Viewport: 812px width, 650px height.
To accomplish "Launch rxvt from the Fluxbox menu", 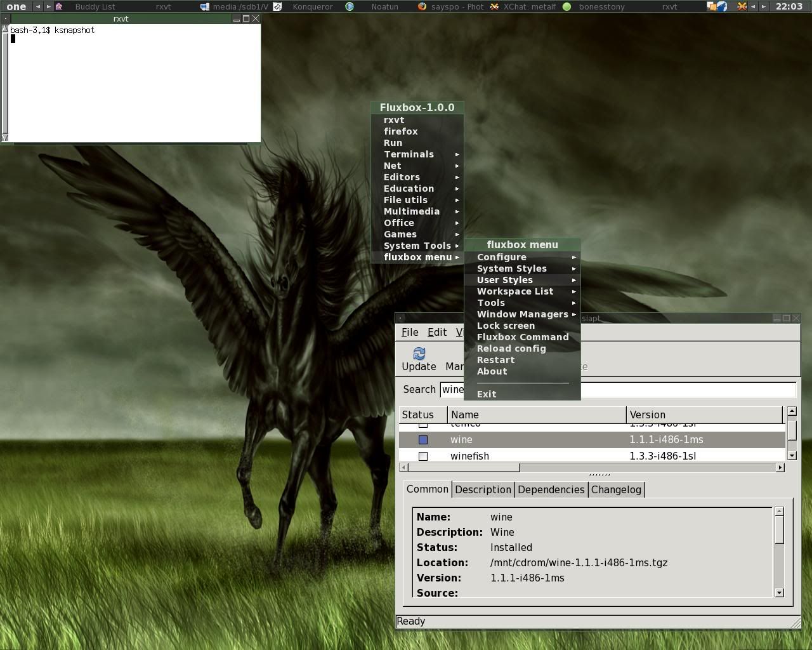I will pos(417,120).
